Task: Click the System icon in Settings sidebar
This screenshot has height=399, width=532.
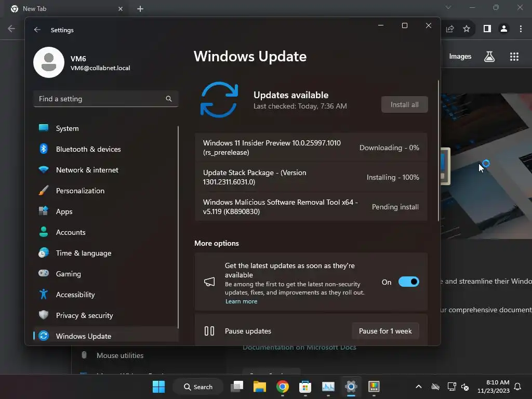Action: tap(44, 128)
